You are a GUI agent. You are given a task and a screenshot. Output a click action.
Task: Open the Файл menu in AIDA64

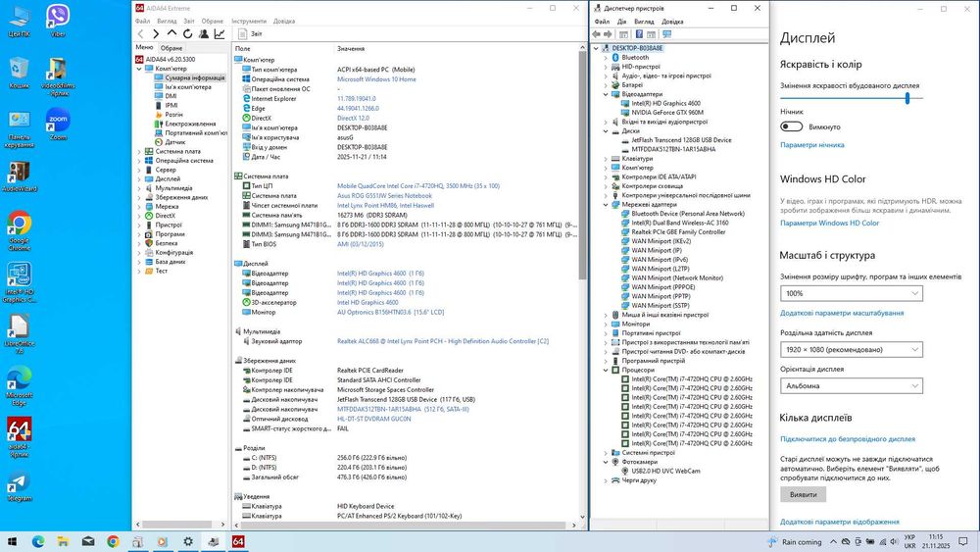pos(142,22)
